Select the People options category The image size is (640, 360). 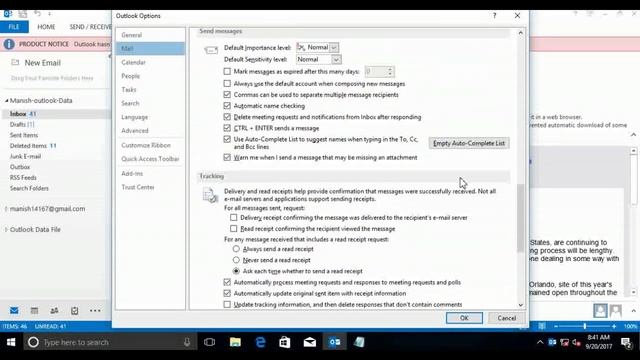click(x=150, y=76)
